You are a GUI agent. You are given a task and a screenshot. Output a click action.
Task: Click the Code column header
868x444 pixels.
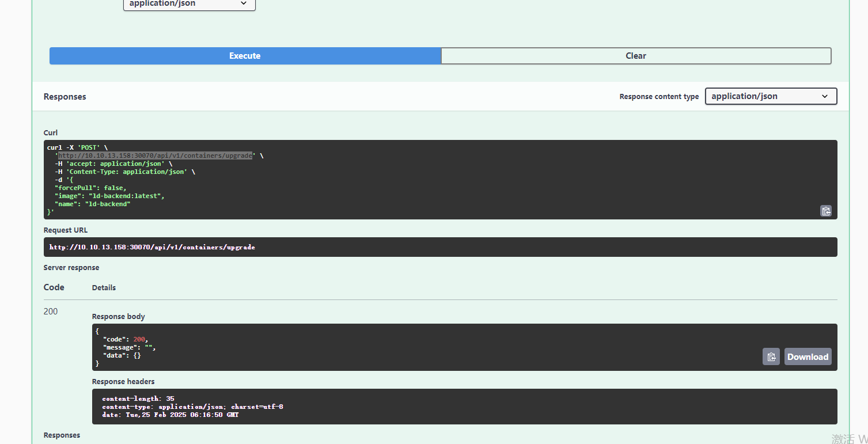coord(54,287)
